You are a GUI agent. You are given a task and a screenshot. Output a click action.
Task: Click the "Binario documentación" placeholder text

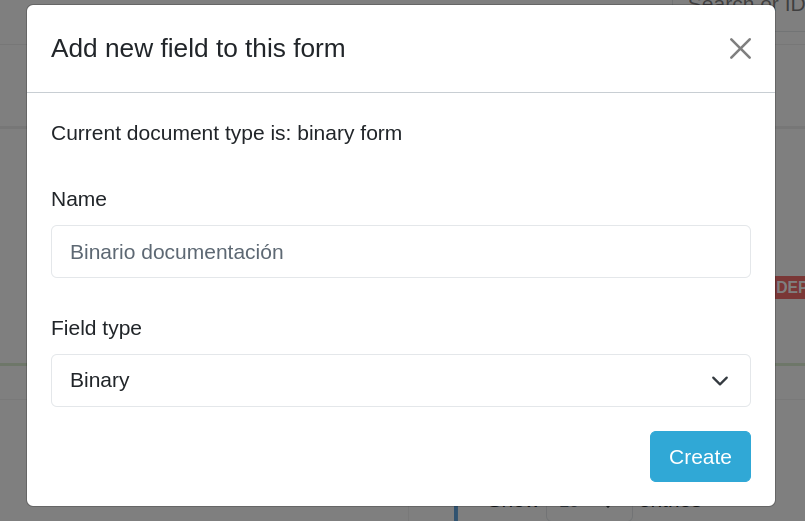click(177, 252)
